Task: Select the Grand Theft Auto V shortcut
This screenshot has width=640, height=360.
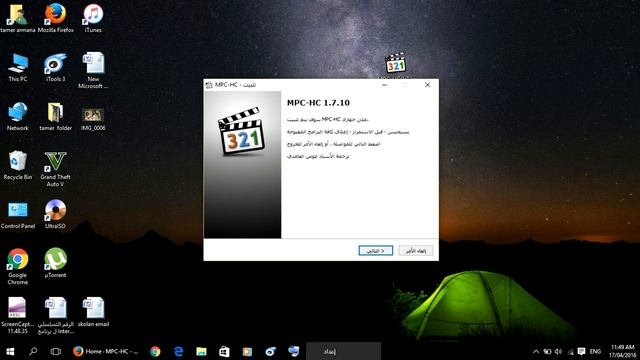Action: pos(56,169)
